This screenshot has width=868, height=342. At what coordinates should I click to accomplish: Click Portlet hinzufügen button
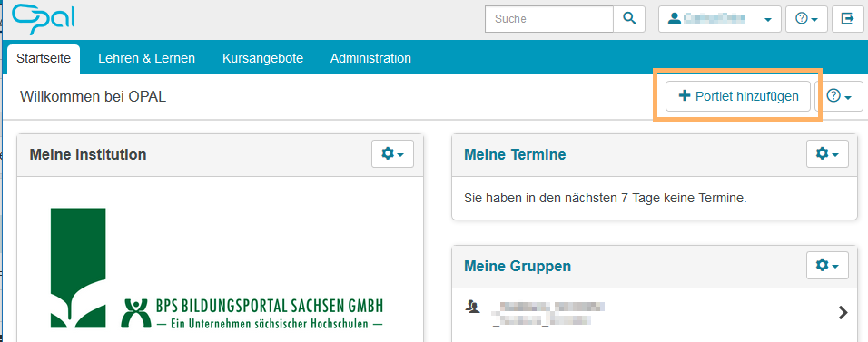point(738,96)
